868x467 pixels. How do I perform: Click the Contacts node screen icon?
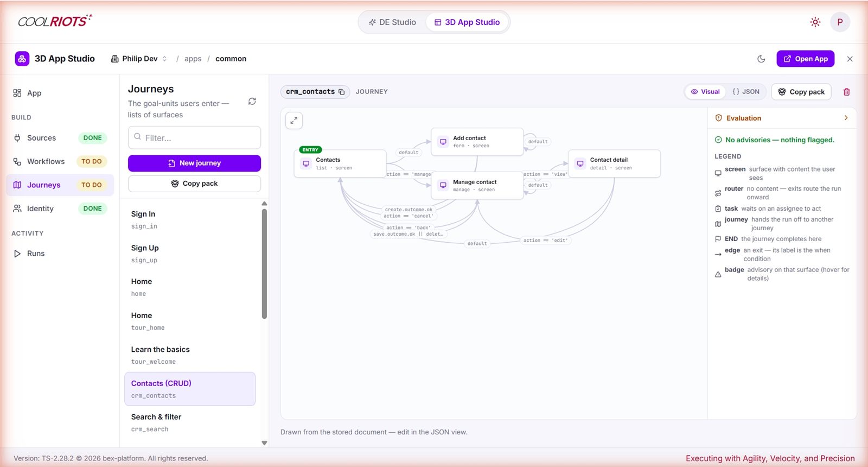click(x=306, y=163)
